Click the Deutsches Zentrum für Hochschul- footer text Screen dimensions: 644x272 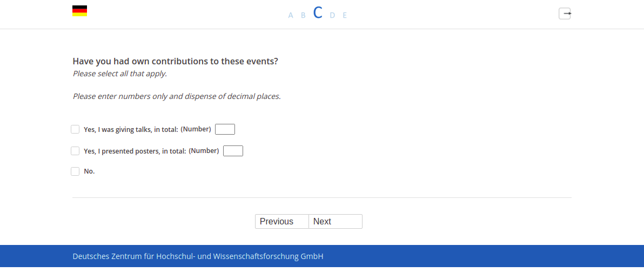(198, 256)
